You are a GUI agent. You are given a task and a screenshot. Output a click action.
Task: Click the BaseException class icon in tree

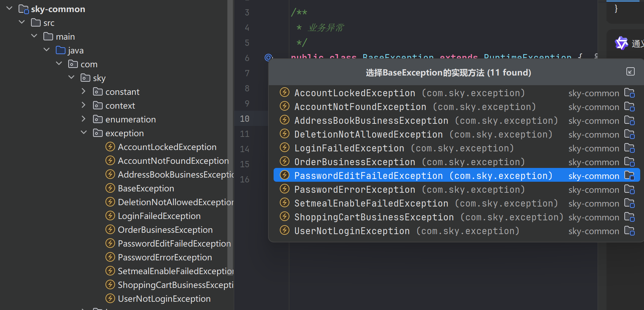click(110, 188)
